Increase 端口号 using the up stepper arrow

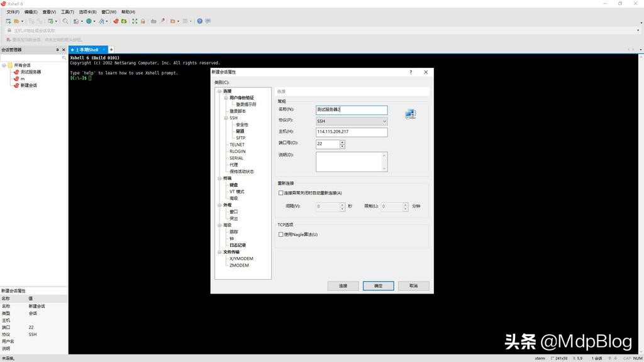[341, 141]
